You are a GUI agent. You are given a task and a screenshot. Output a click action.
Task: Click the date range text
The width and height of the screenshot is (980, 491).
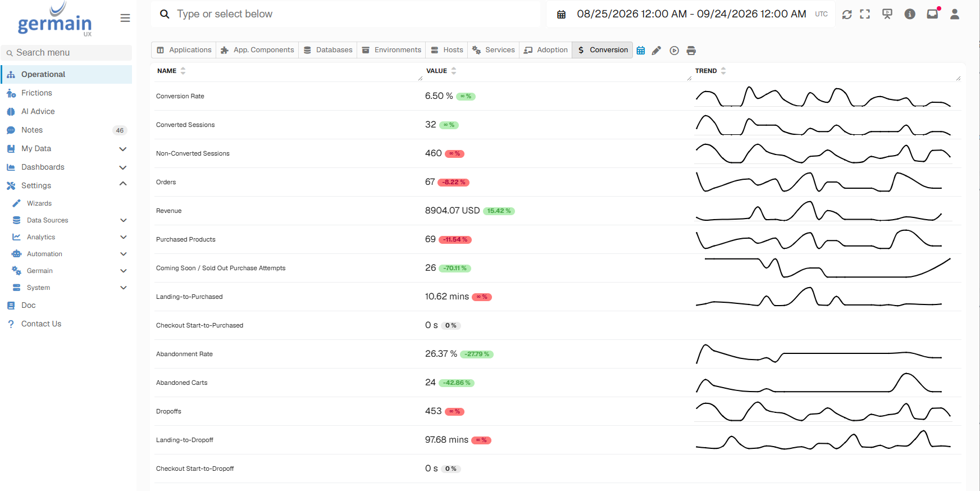click(691, 14)
